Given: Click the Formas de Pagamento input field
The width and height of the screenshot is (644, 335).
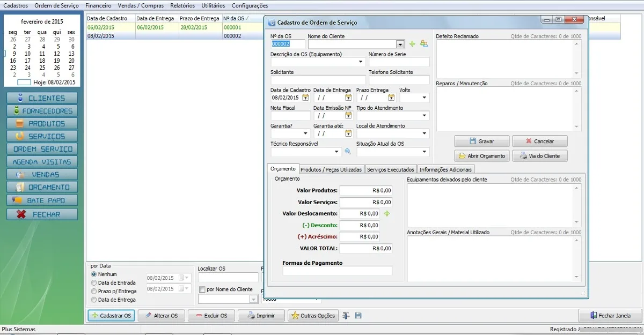Looking at the screenshot, I should click(x=338, y=271).
